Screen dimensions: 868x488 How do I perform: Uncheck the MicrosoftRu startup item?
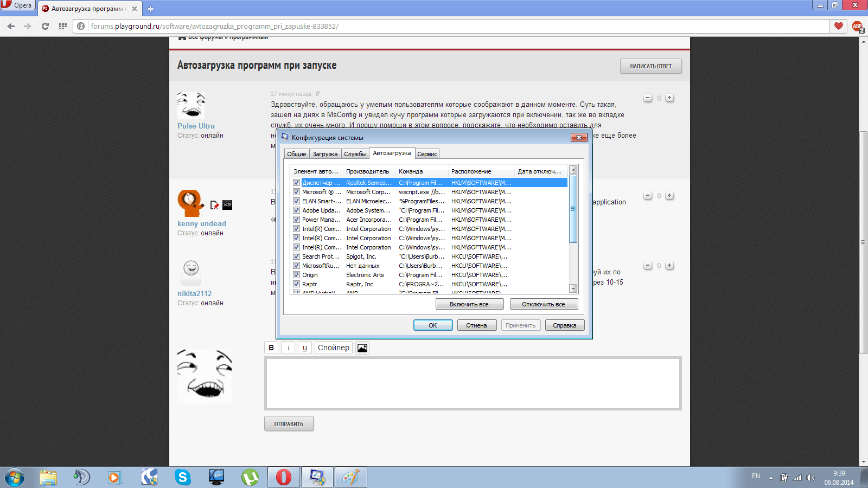point(296,266)
